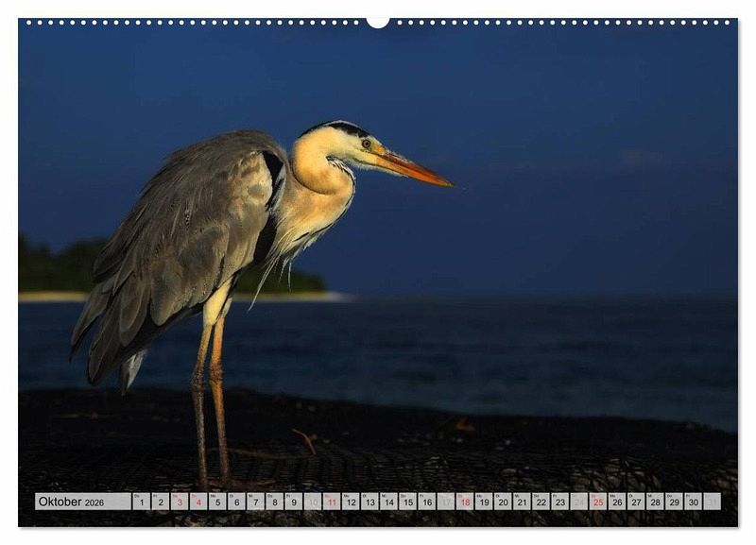
Task: Select the greyed-out day 10
Action: [x=312, y=502]
